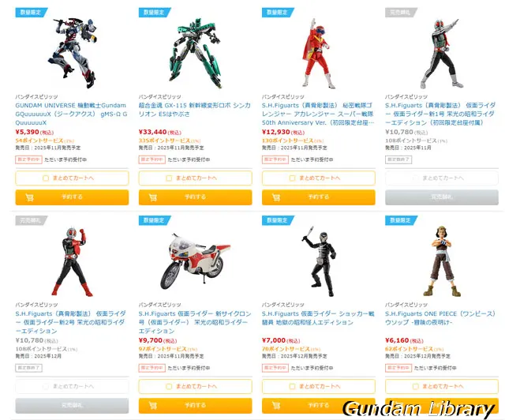Click cart icon under Shocker Combatman figure
The image size is (505, 420).
pyautogui.click(x=276, y=406)
